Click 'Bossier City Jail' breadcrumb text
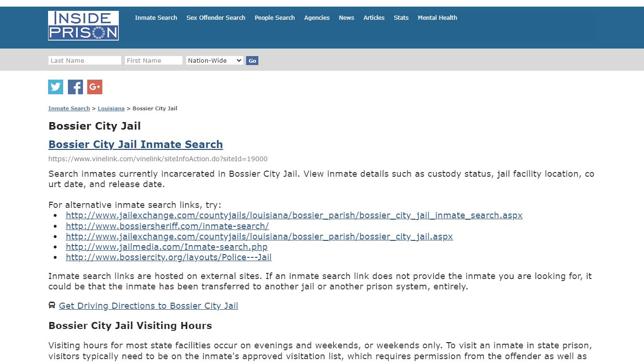 point(155,108)
